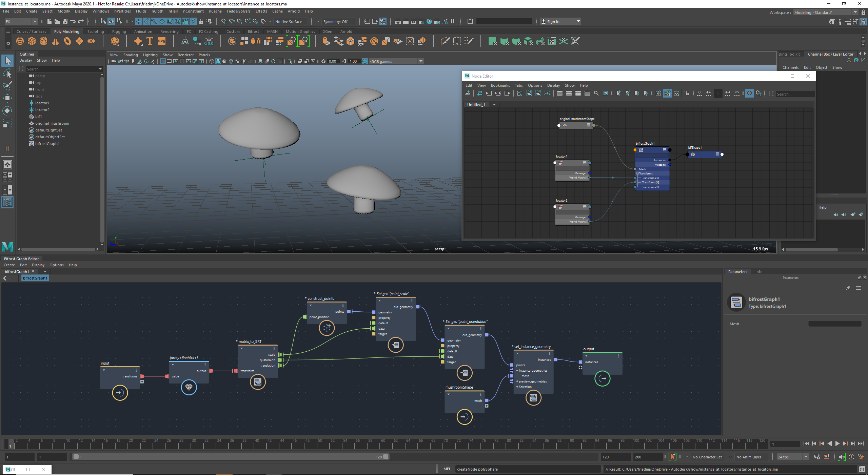
Task: Select the Multi-Cut tool in the shelf
Action: coord(445,41)
